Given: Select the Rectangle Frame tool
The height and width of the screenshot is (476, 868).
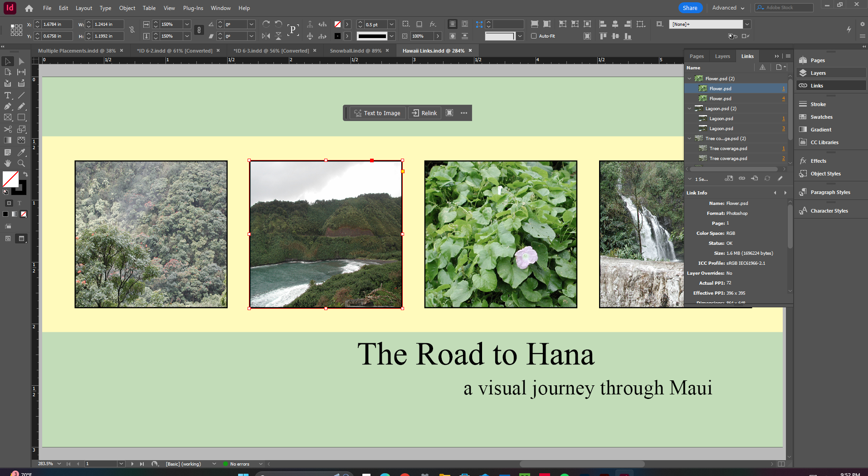Looking at the screenshot, I should [x=8, y=117].
